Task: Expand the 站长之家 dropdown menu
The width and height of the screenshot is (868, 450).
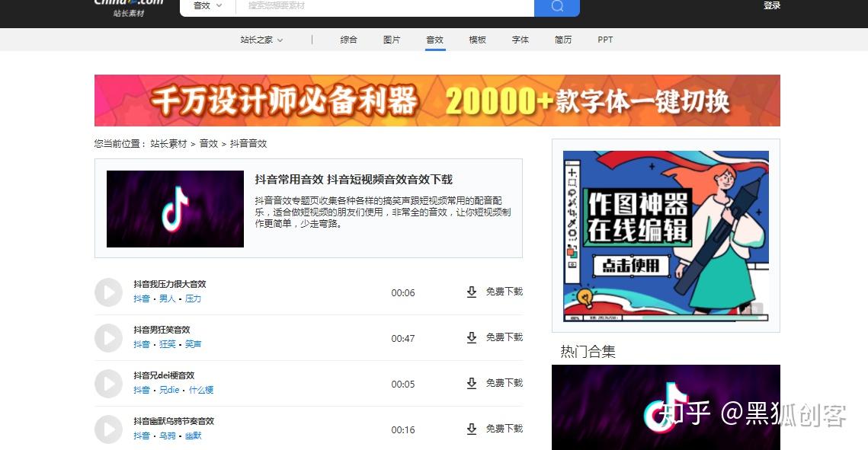Action: pyautogui.click(x=261, y=40)
